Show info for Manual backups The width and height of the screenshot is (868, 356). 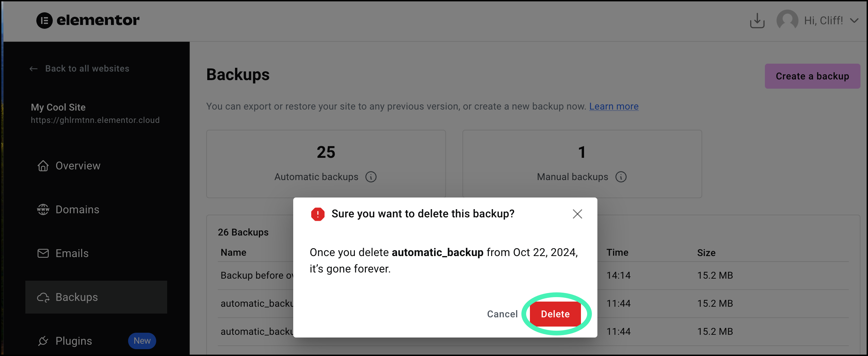click(621, 177)
